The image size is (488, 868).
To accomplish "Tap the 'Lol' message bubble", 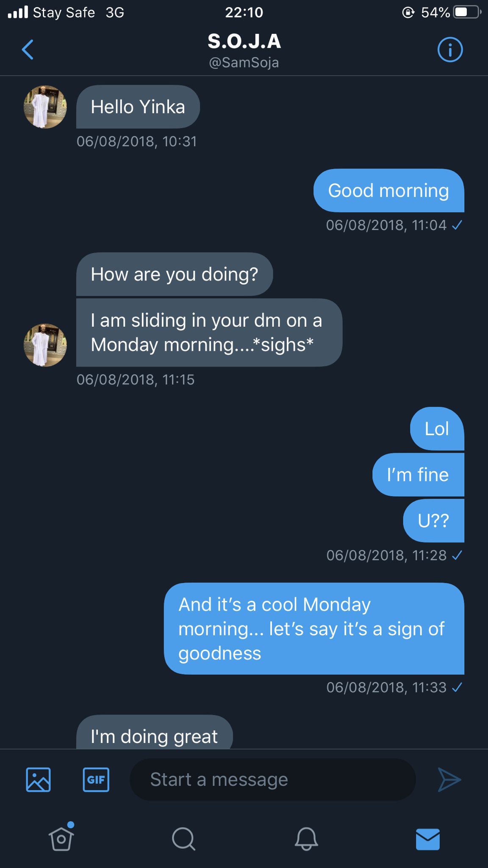I will pos(437,429).
